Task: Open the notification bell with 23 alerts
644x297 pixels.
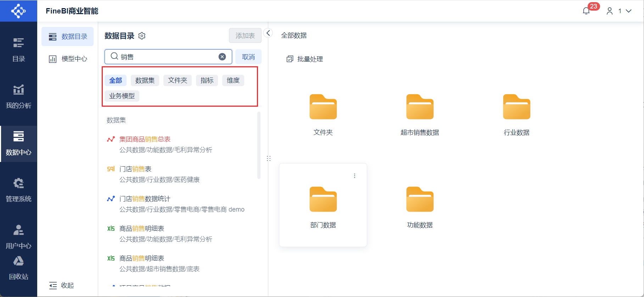Action: pos(587,11)
